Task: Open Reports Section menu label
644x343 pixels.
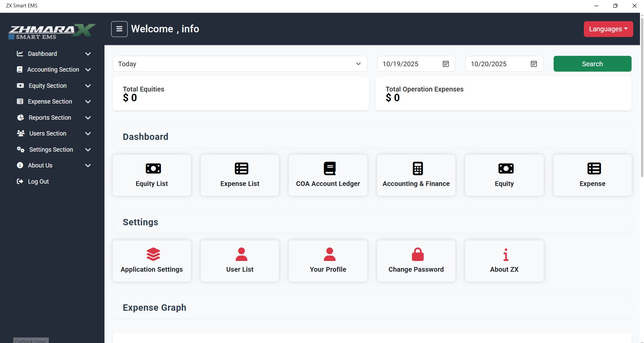Action: tap(50, 118)
